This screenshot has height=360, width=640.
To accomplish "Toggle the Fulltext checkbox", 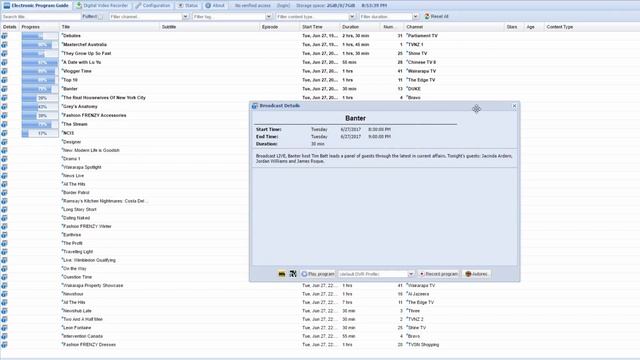I will [100, 17].
